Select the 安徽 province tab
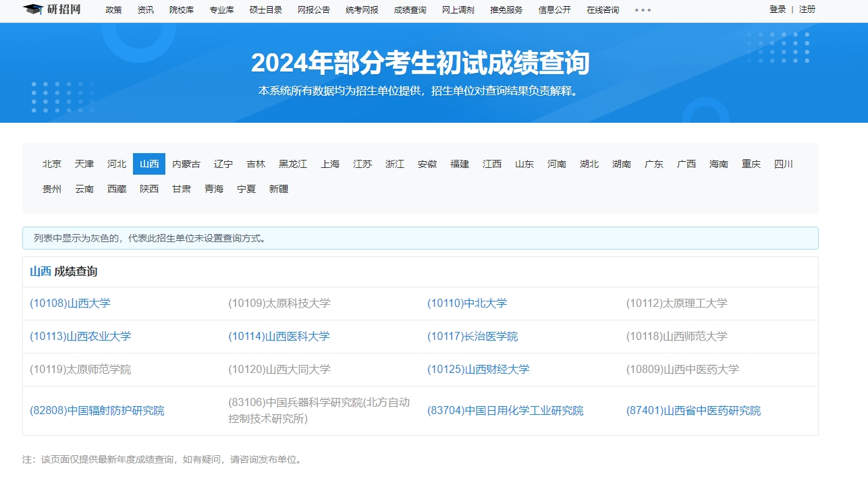Image resolution: width=868 pixels, height=489 pixels. click(x=427, y=164)
